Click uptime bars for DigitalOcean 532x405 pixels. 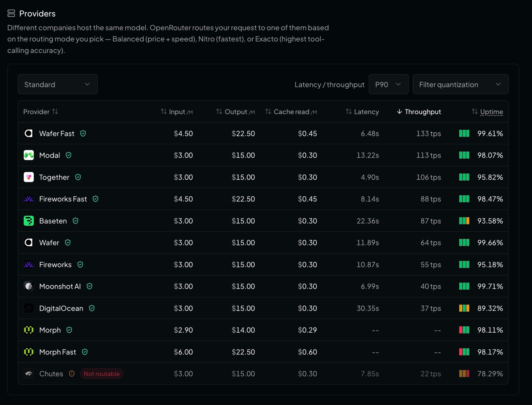click(464, 308)
